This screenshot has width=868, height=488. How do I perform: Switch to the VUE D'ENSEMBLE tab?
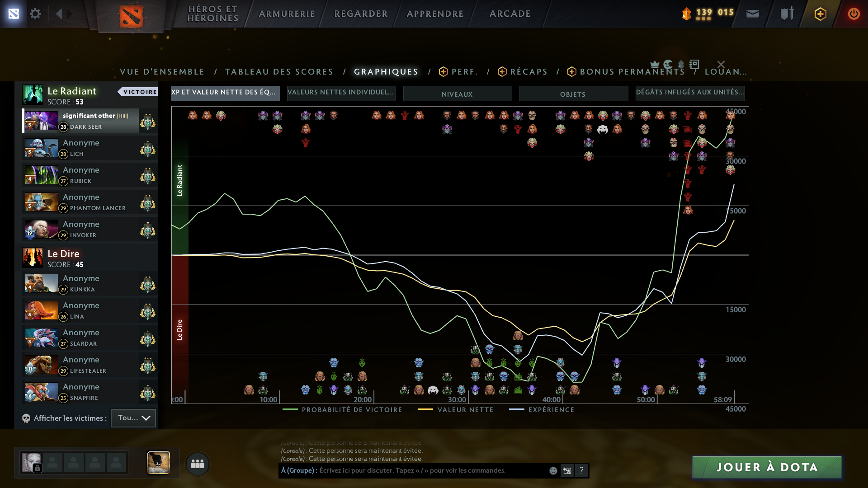pos(162,72)
